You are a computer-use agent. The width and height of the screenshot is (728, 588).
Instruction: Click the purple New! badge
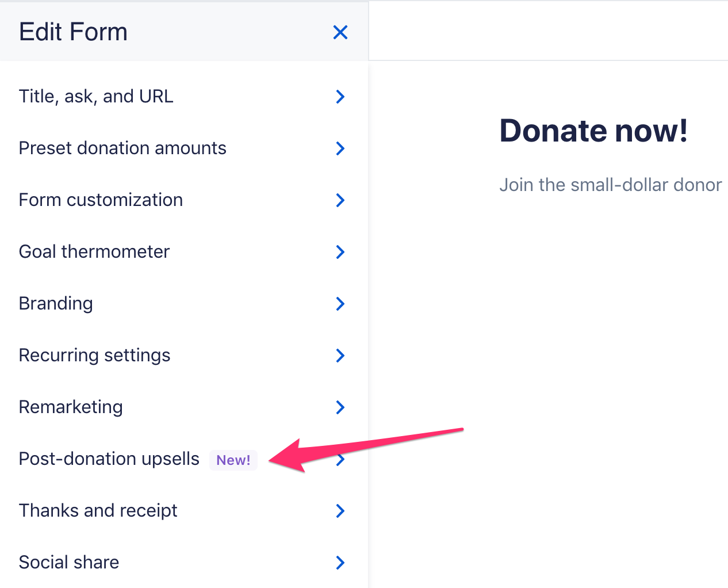(233, 460)
